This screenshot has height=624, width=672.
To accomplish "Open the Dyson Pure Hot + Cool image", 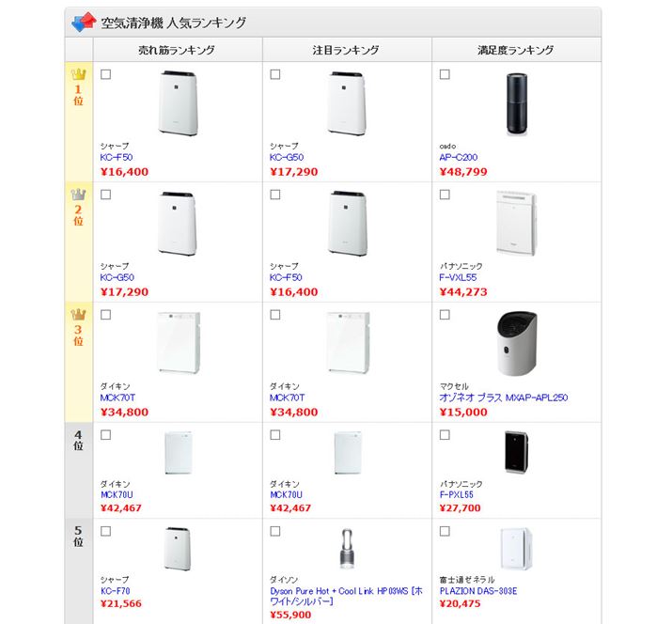I will pos(347,550).
